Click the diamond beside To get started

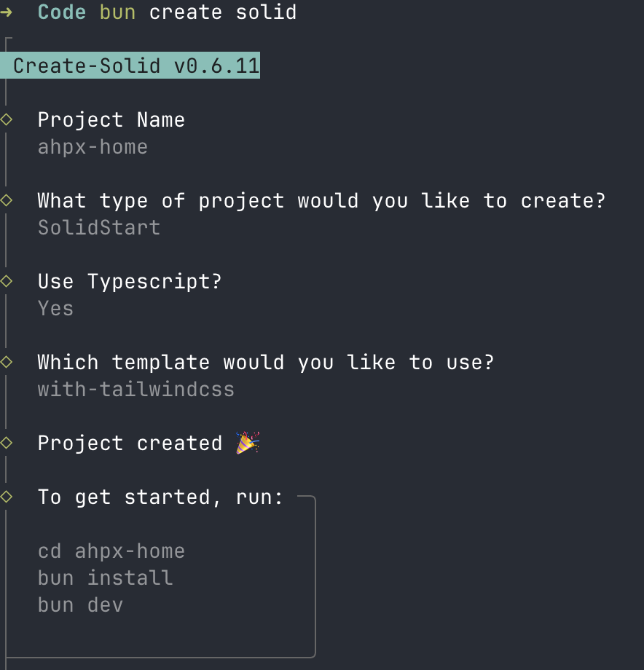pos(7,497)
